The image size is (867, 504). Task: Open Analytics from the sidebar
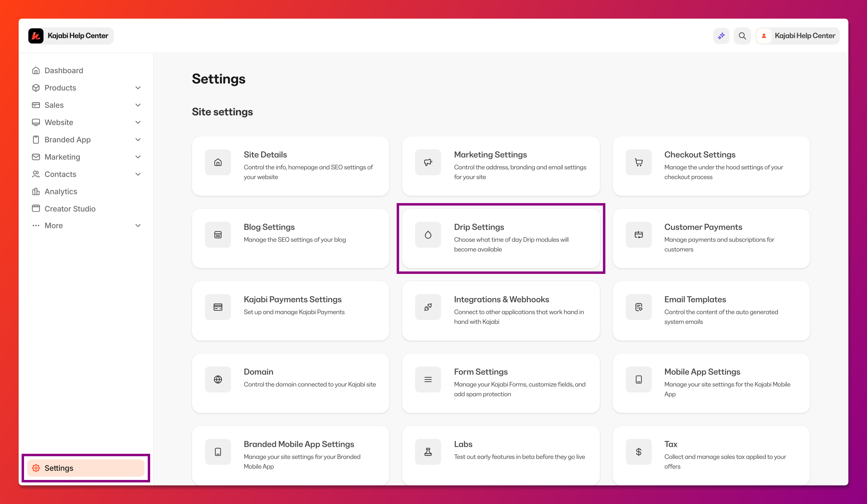click(86, 191)
